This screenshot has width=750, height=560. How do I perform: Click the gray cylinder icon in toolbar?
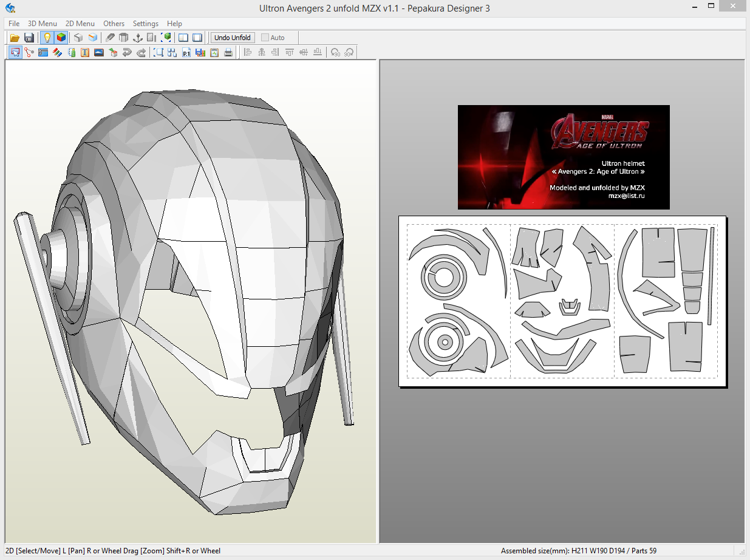pos(124,38)
